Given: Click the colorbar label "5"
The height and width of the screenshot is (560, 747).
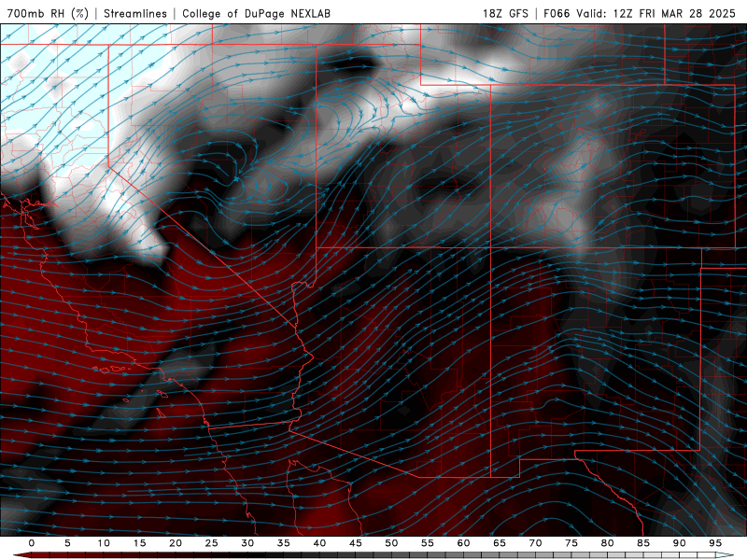Looking at the screenshot, I should point(67,543).
